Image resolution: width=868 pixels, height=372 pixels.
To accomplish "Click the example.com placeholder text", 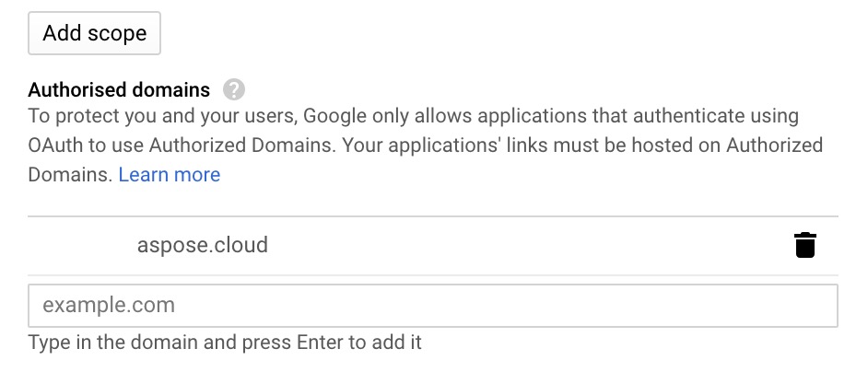I will click(109, 305).
